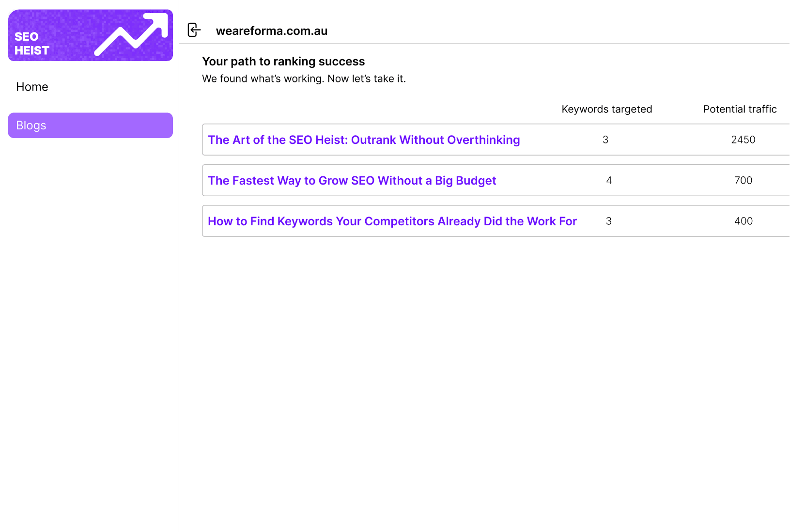This screenshot has width=790, height=532.
Task: Select the highlighted Blogs button
Action: [90, 125]
